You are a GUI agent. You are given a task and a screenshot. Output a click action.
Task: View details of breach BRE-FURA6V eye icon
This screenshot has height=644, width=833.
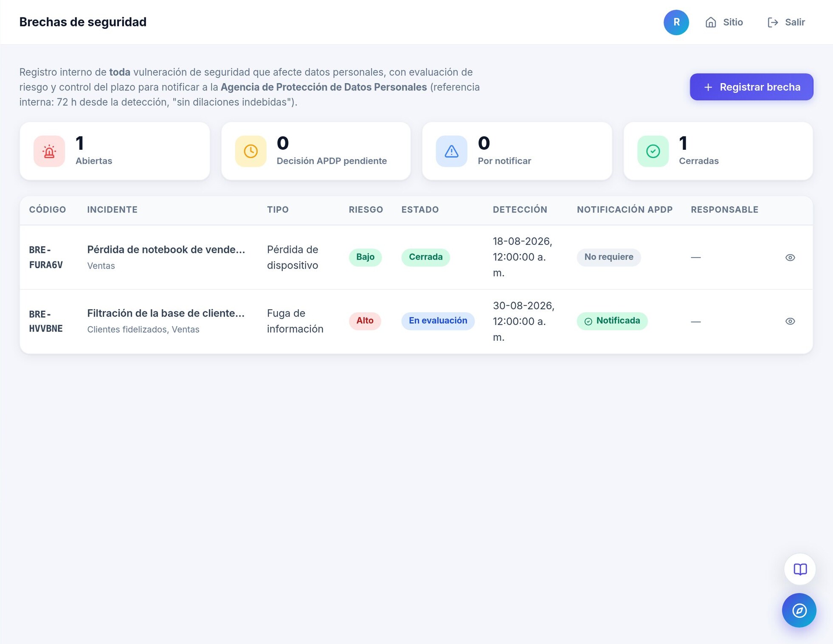790,258
